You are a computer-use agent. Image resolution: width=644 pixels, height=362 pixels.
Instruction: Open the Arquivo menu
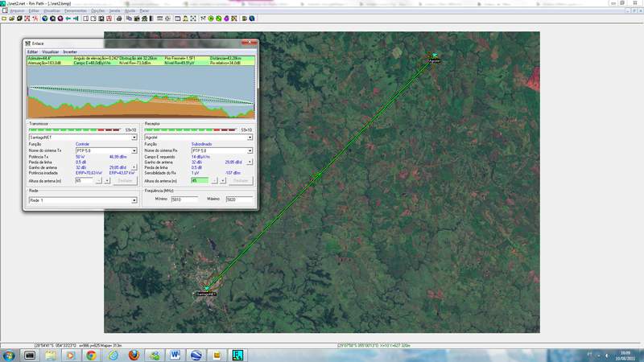pyautogui.click(x=17, y=10)
